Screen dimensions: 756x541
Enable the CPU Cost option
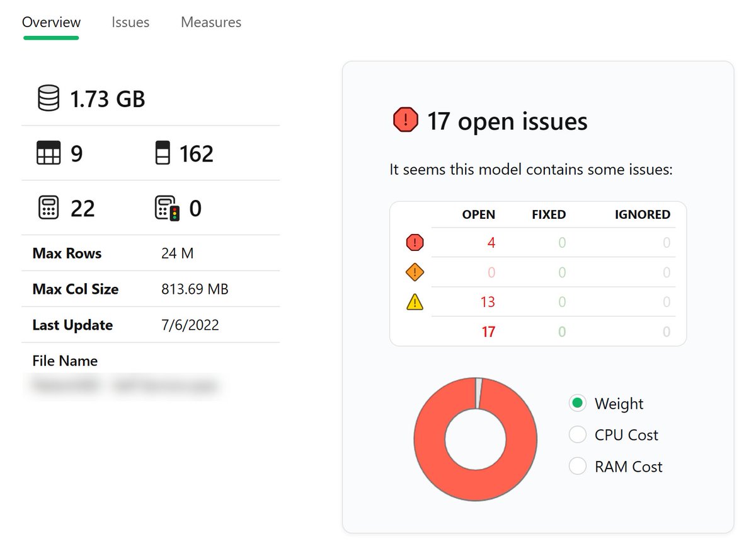578,434
